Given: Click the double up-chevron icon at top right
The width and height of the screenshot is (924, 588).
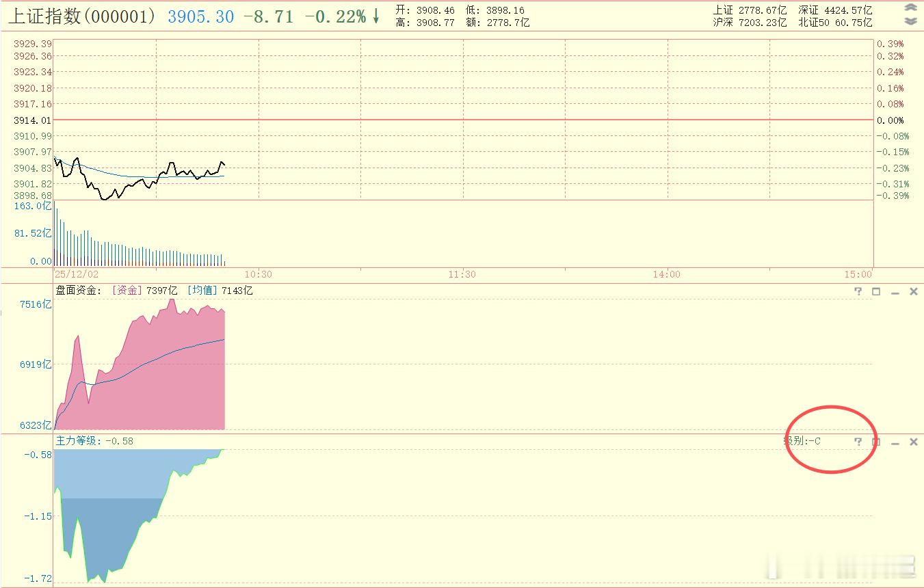Looking at the screenshot, I should 910,8.
